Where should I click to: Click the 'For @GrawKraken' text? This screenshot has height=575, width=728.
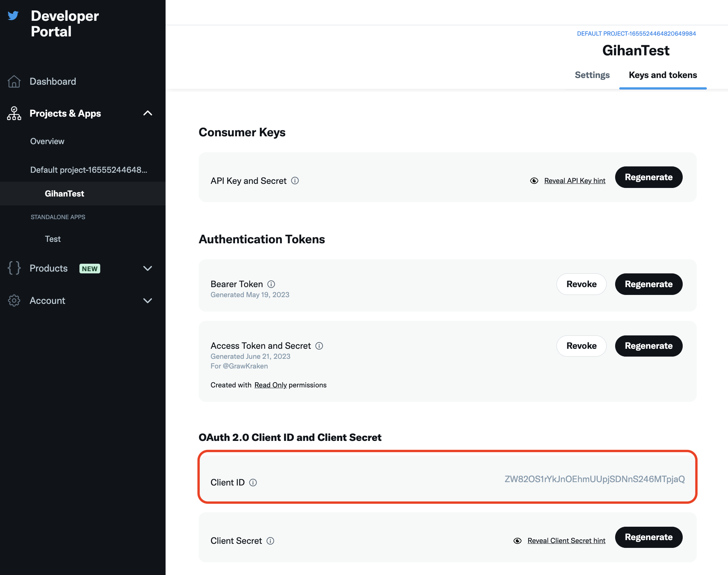coord(239,366)
